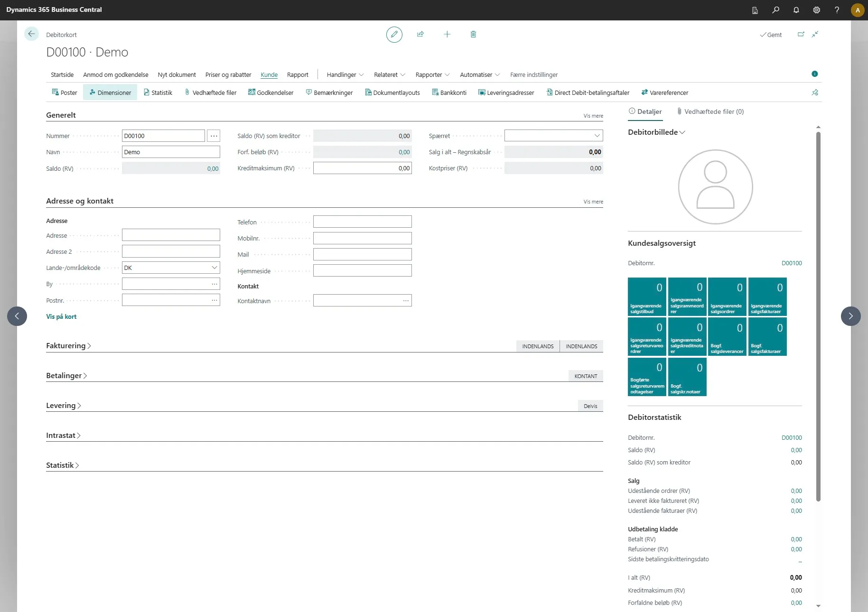
Task: Select the Kunde menu tab
Action: (269, 74)
